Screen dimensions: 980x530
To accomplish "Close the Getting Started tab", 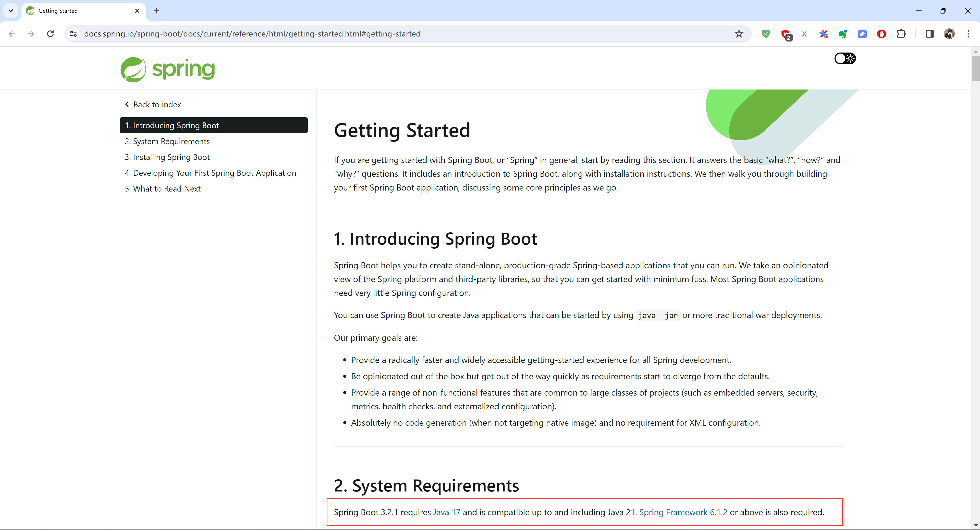I will pyautogui.click(x=137, y=11).
